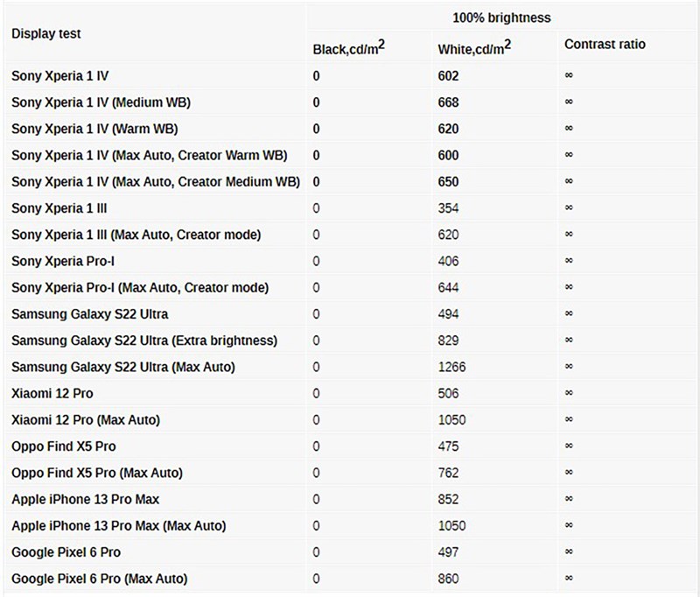Click the Sony Xperia 1 III row label
The width and height of the screenshot is (700, 597).
pos(59,208)
